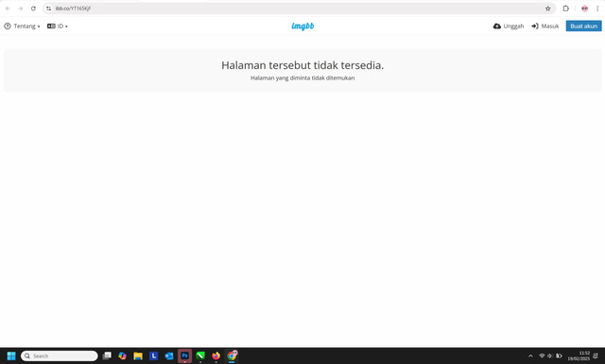This screenshot has height=364, width=605.
Task: Open Chrome's three-dot menu
Action: tap(597, 9)
